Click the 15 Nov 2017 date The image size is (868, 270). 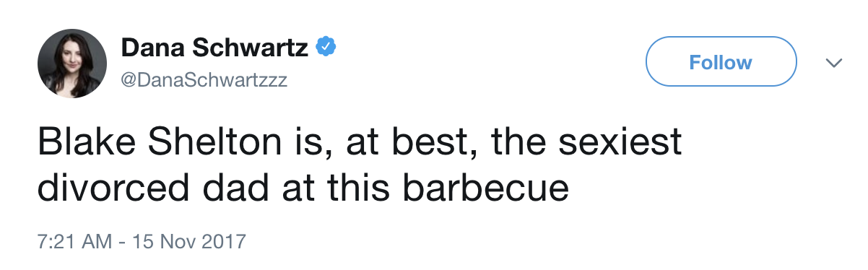190,240
